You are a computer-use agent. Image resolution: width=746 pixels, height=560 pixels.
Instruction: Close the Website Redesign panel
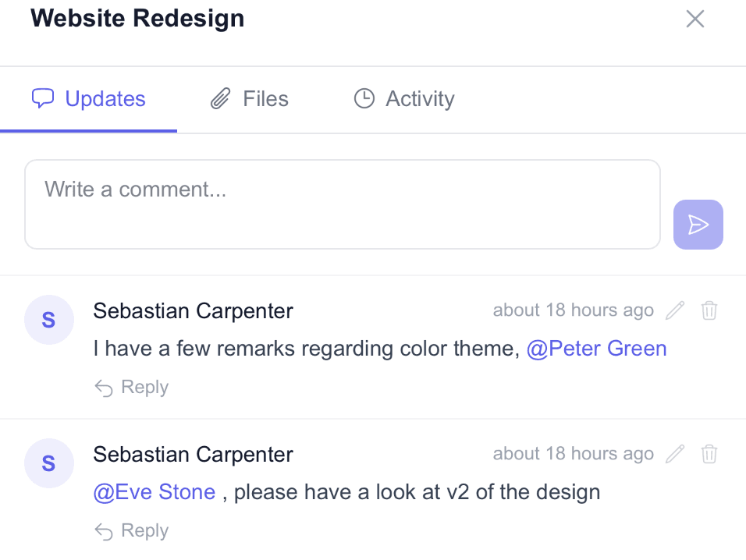[694, 19]
